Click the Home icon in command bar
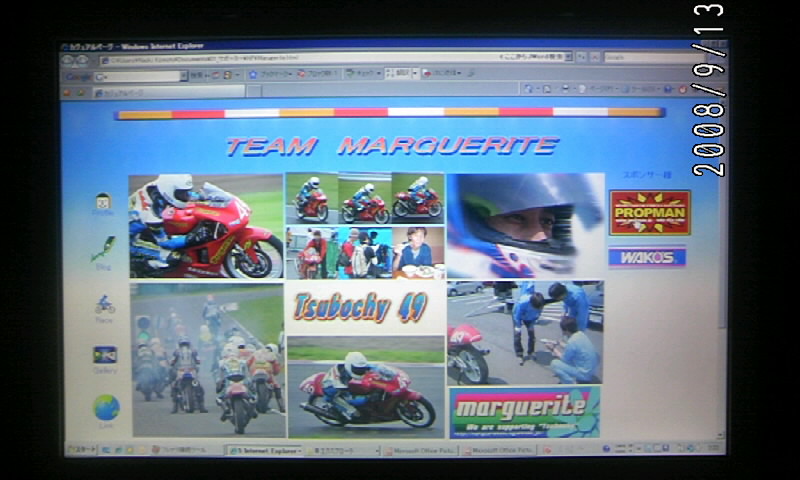Image resolution: width=800 pixels, height=480 pixels. point(528,89)
